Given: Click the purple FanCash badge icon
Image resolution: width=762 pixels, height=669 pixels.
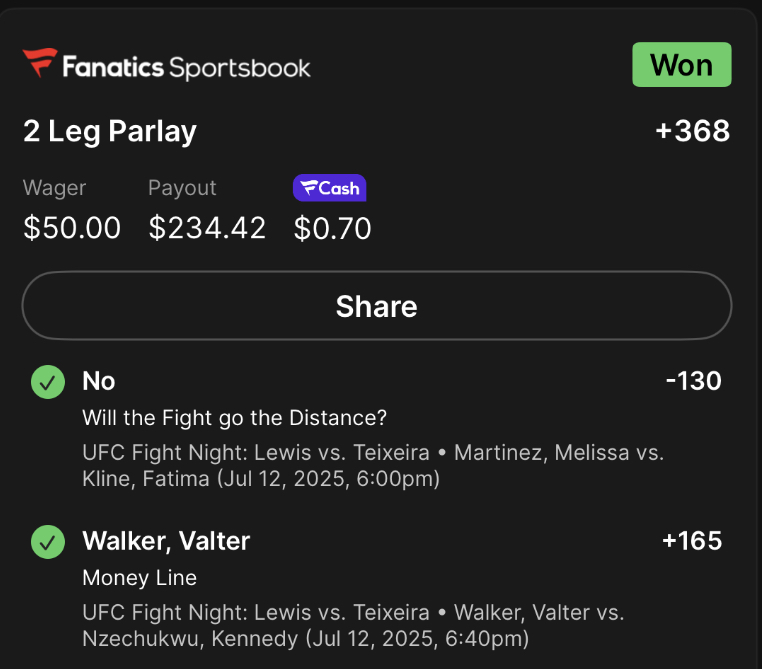Looking at the screenshot, I should (x=329, y=188).
